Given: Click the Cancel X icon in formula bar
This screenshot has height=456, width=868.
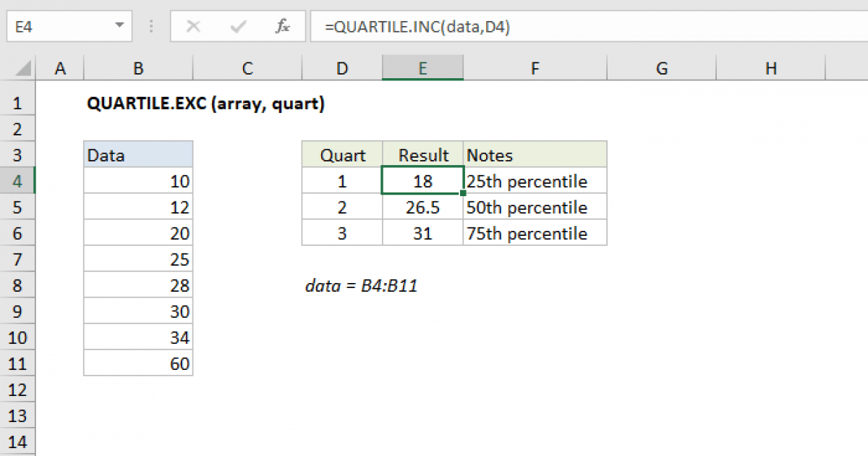Looking at the screenshot, I should [x=193, y=26].
